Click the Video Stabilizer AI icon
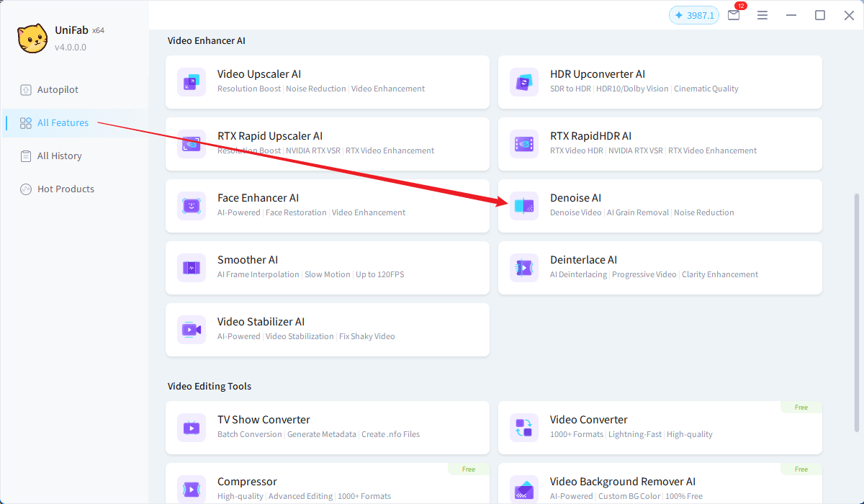This screenshot has height=504, width=864. pos(191,329)
